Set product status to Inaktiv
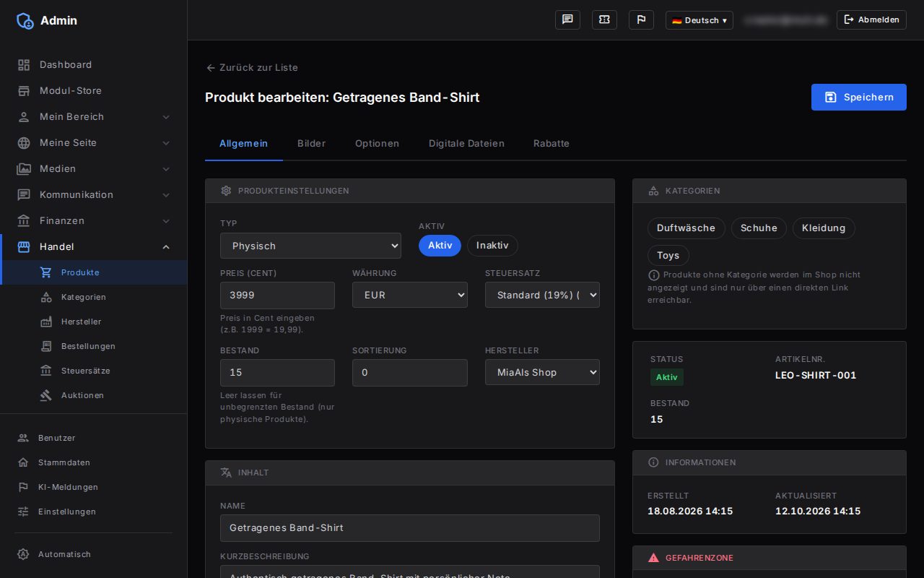Screen dimensions: 924x578 pyautogui.click(x=492, y=246)
